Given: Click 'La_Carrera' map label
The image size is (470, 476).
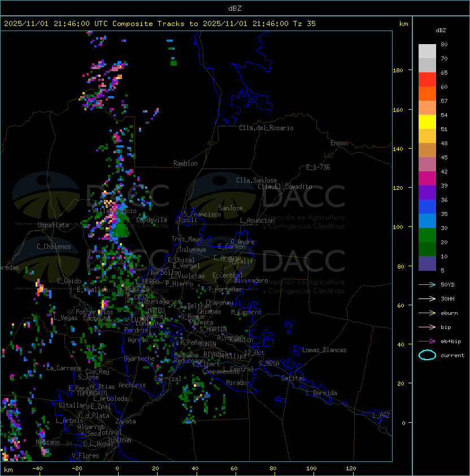Looking at the screenshot, I should pos(63,368).
